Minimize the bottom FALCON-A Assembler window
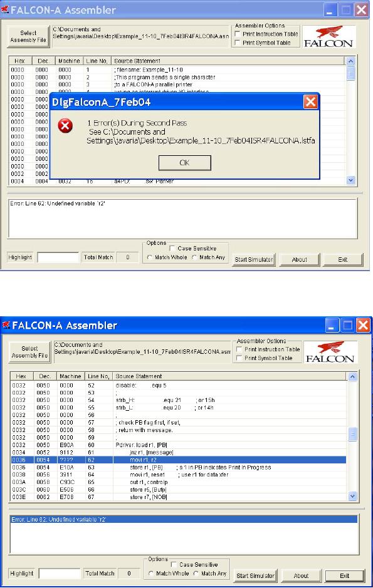 [x=332, y=325]
